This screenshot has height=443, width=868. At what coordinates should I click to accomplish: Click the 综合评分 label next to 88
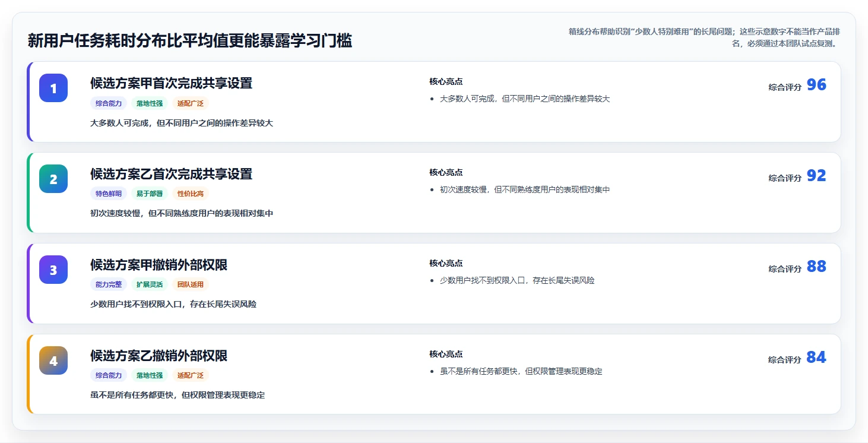(x=785, y=269)
